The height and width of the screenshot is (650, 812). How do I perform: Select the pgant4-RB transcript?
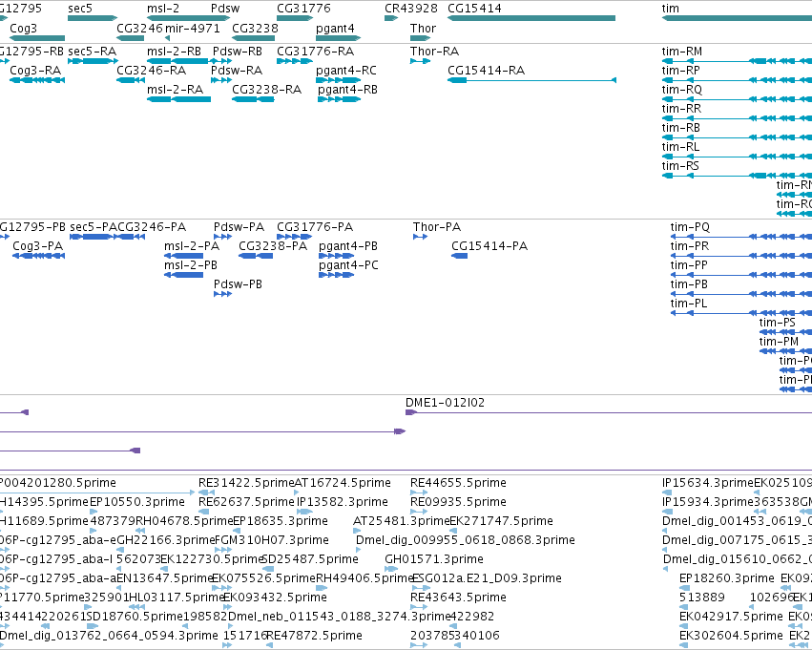[339, 99]
